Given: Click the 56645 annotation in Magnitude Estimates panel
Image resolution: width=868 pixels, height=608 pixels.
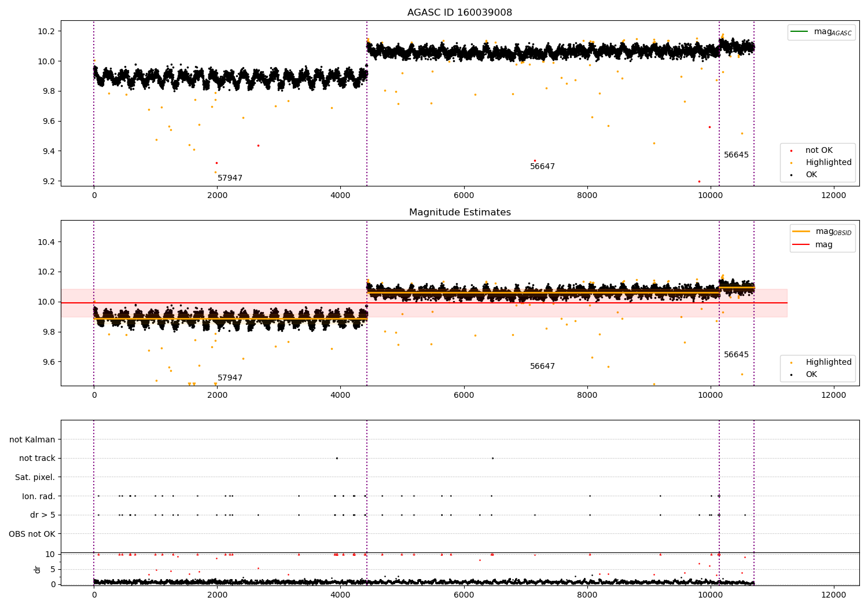Looking at the screenshot, I should [736, 355].
